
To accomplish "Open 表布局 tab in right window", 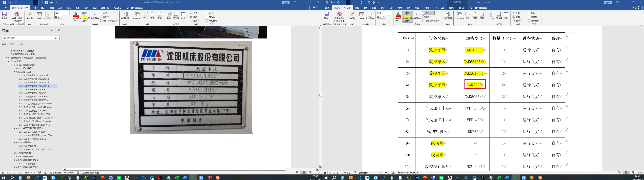I will point(462,8).
